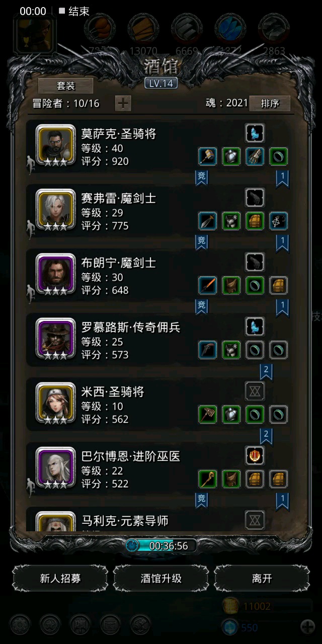Click the red sword icon of 布朗宁·魔剑士
Viewport: 322px width, 644px height.
pos(207,285)
